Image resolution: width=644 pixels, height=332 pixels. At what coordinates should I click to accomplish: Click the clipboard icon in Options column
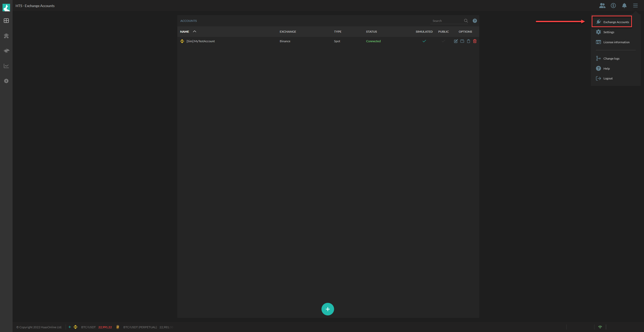(x=468, y=41)
